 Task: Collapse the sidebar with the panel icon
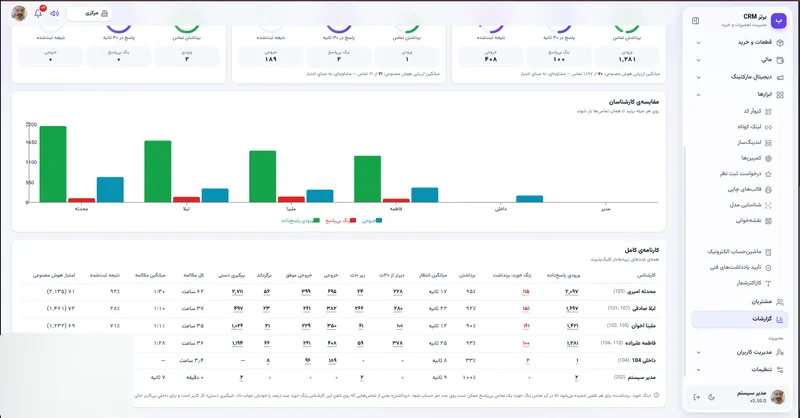coord(695,20)
